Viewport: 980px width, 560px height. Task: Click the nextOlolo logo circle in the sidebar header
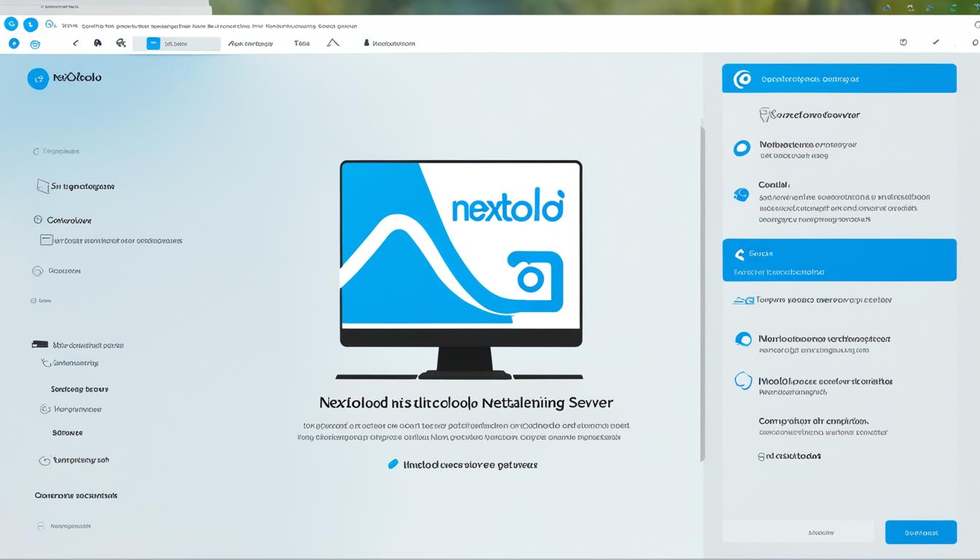coord(38,78)
